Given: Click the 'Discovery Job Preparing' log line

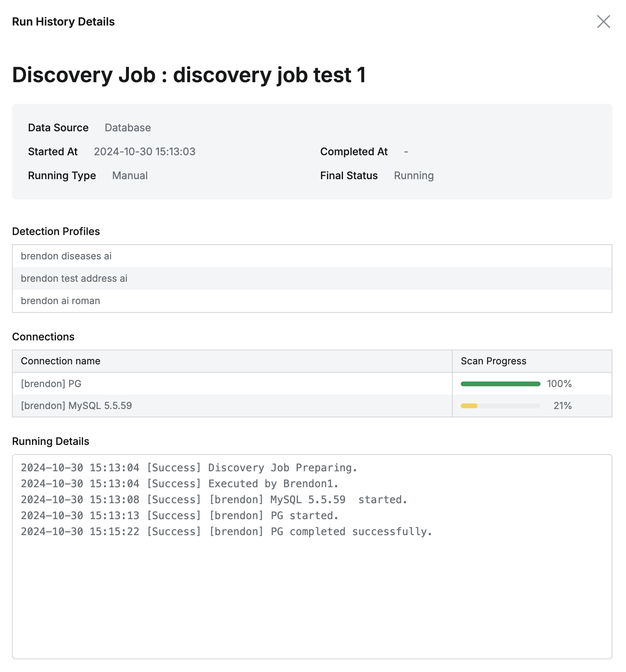Looking at the screenshot, I should point(189,468).
